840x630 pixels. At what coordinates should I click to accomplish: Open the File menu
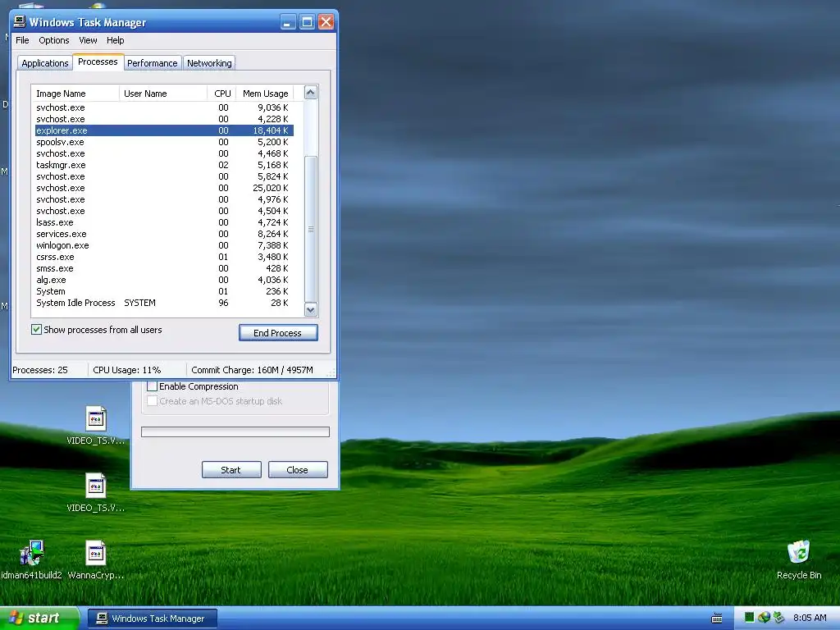tap(22, 40)
